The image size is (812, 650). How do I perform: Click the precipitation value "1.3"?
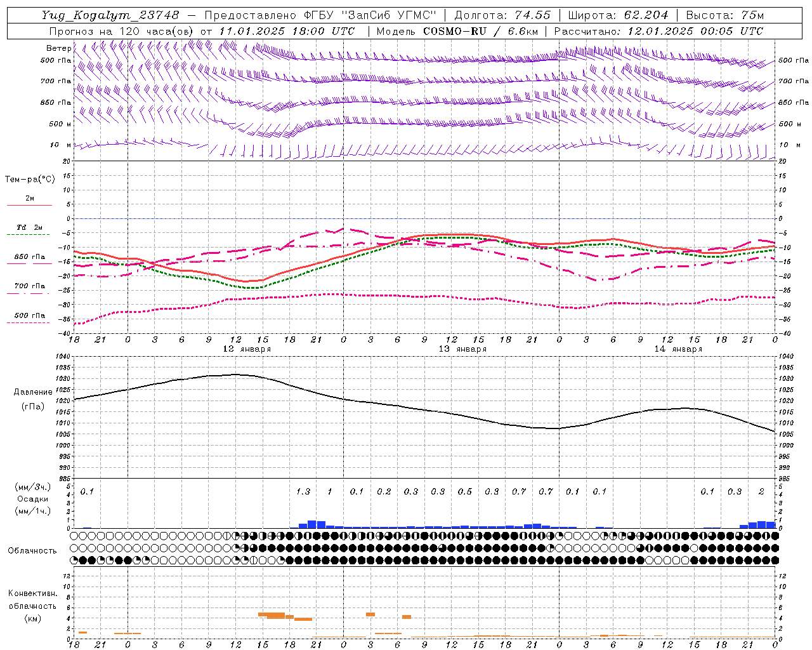[x=303, y=492]
